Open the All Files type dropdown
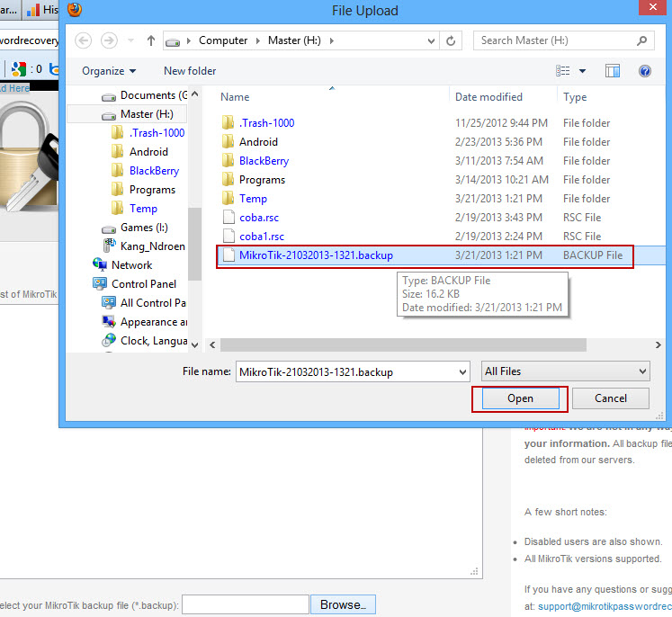672x617 pixels. click(x=565, y=371)
